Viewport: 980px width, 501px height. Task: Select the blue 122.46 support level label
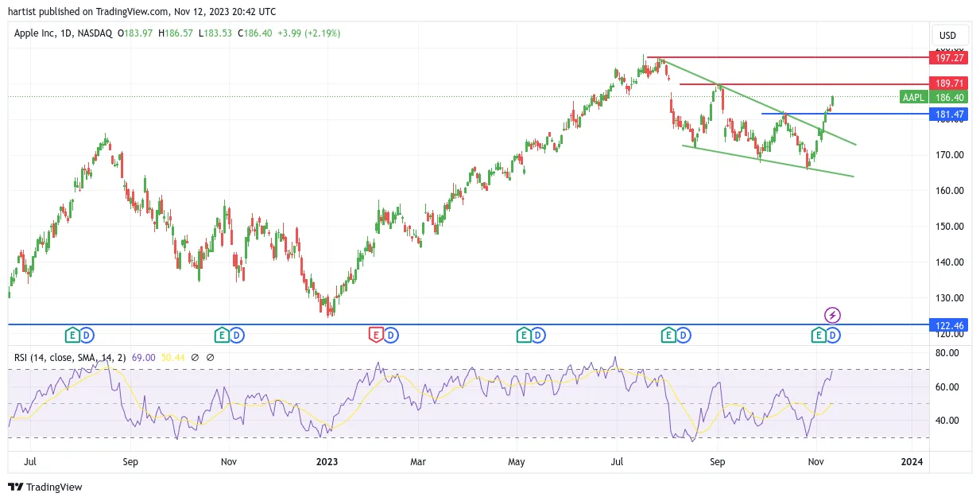948,325
